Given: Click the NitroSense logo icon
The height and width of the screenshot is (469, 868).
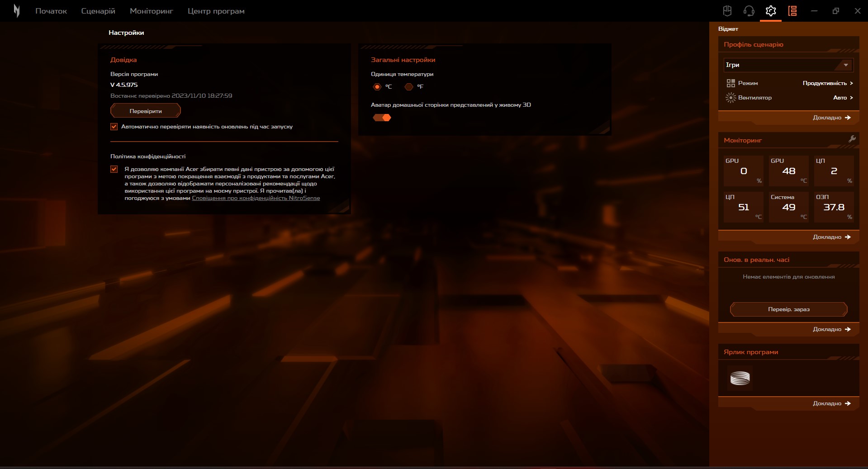Looking at the screenshot, I should pos(17,11).
